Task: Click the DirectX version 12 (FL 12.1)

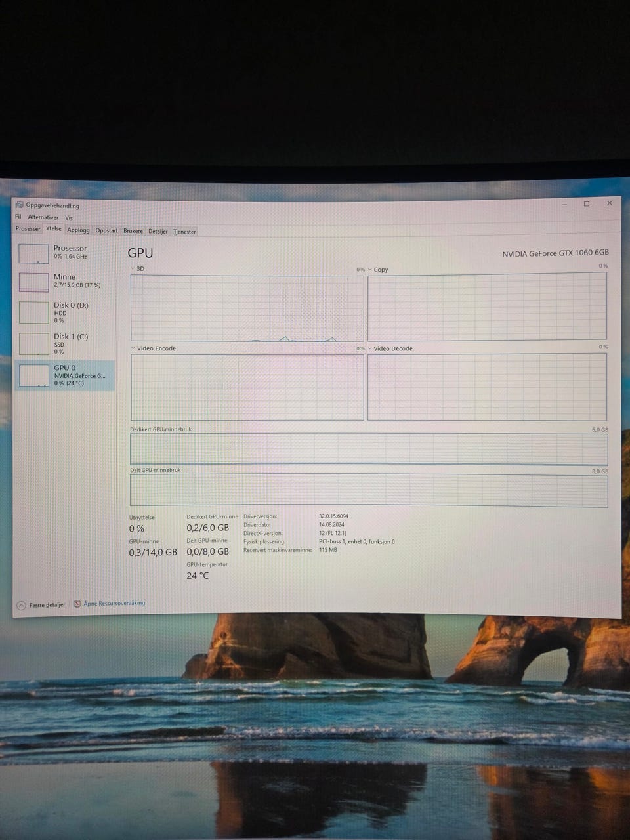Action: 333,534
